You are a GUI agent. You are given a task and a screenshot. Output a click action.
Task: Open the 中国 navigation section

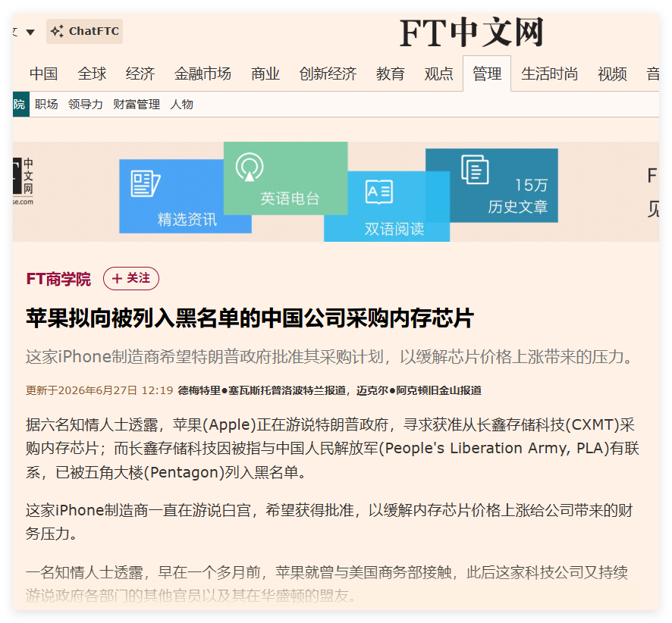(x=43, y=74)
